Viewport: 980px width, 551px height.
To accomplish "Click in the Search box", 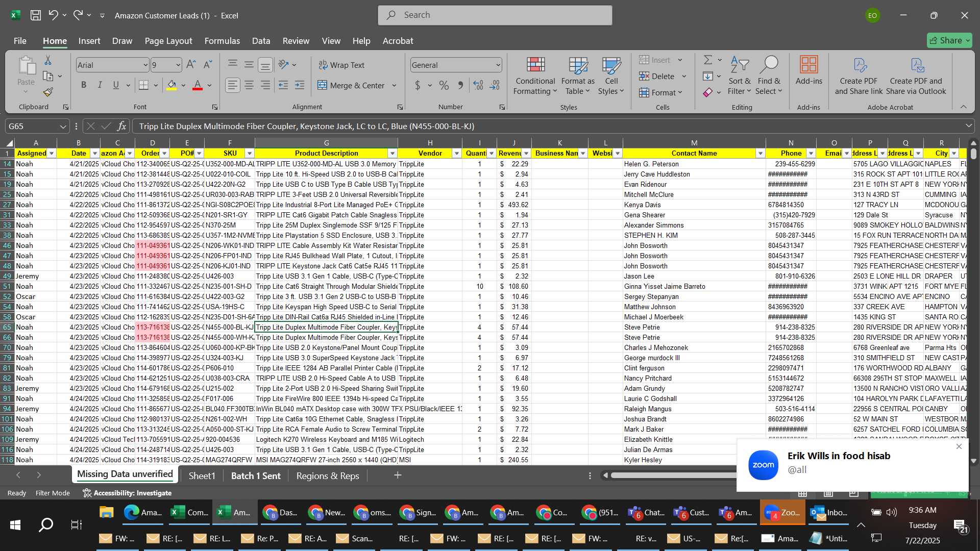I will 495,15.
